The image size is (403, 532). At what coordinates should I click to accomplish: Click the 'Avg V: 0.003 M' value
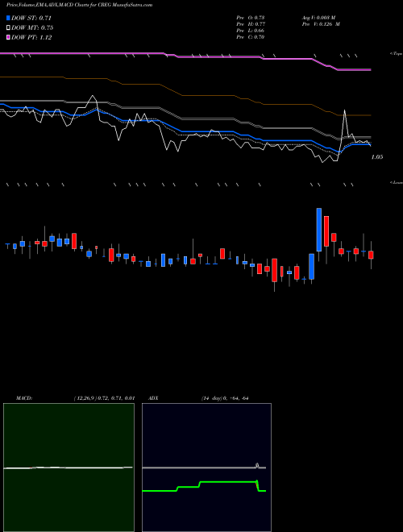coord(318,18)
